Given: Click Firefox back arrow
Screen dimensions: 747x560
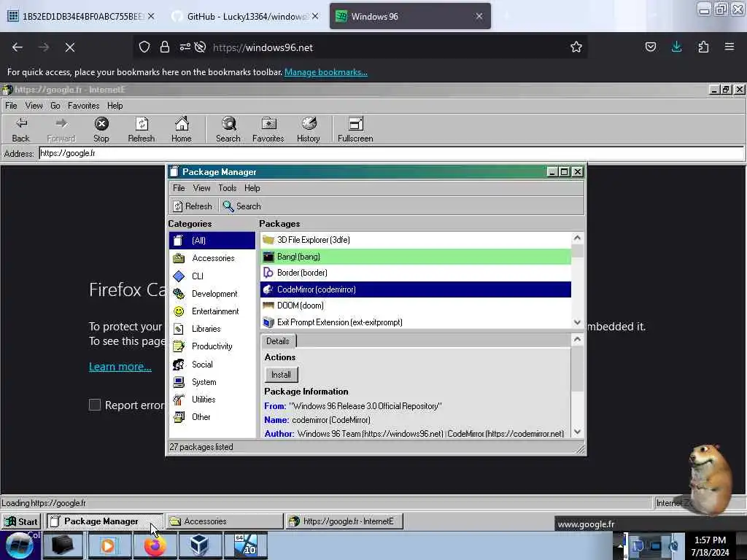Looking at the screenshot, I should (18, 47).
